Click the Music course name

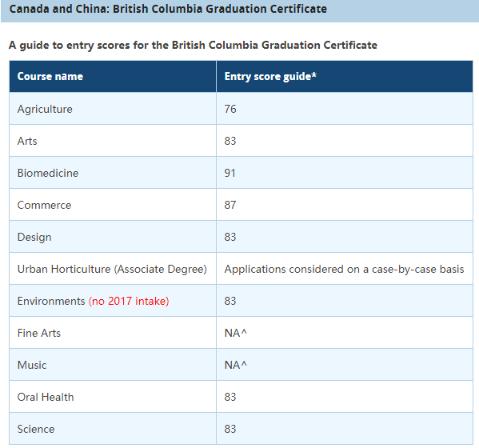(32, 365)
